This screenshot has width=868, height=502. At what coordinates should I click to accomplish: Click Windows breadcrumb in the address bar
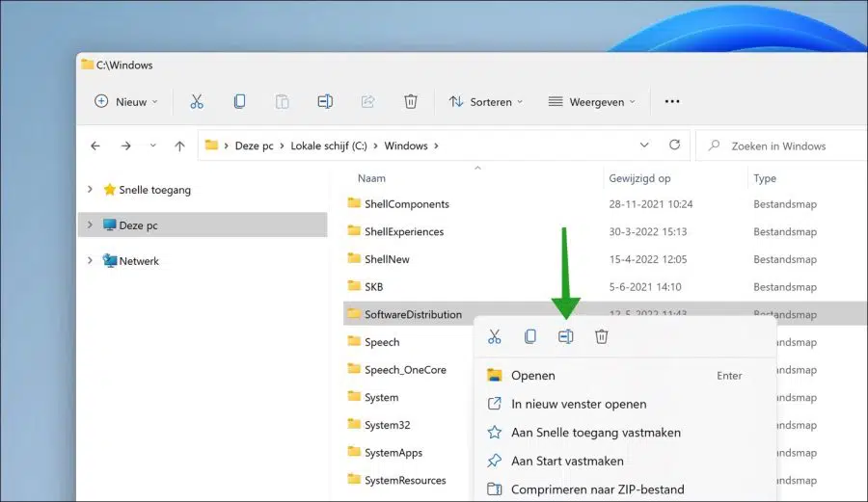pos(406,145)
